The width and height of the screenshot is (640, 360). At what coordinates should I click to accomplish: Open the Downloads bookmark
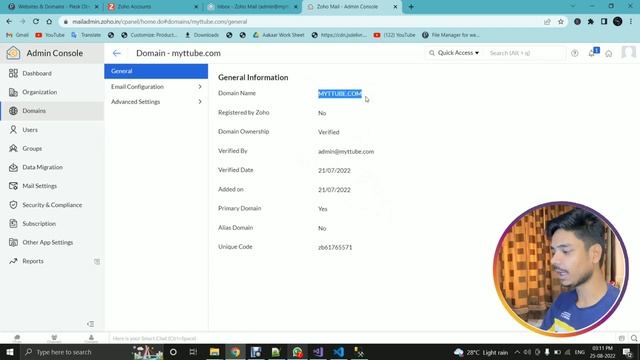(202, 35)
